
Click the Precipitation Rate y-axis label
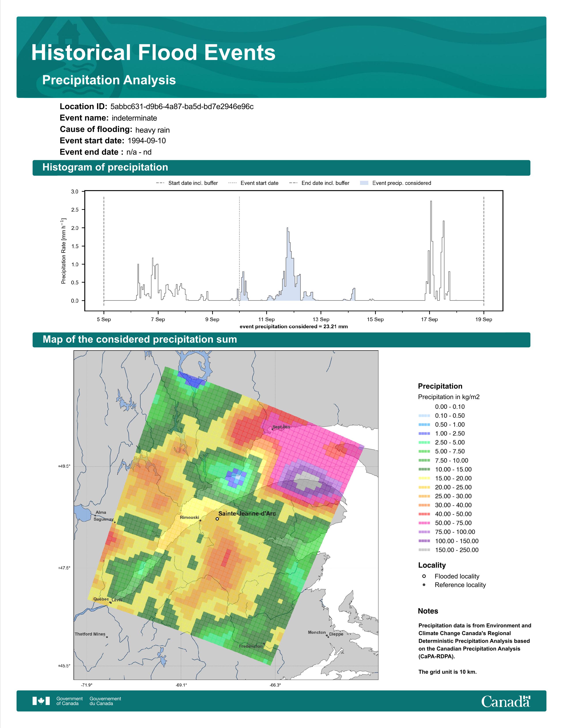pyautogui.click(x=63, y=251)
